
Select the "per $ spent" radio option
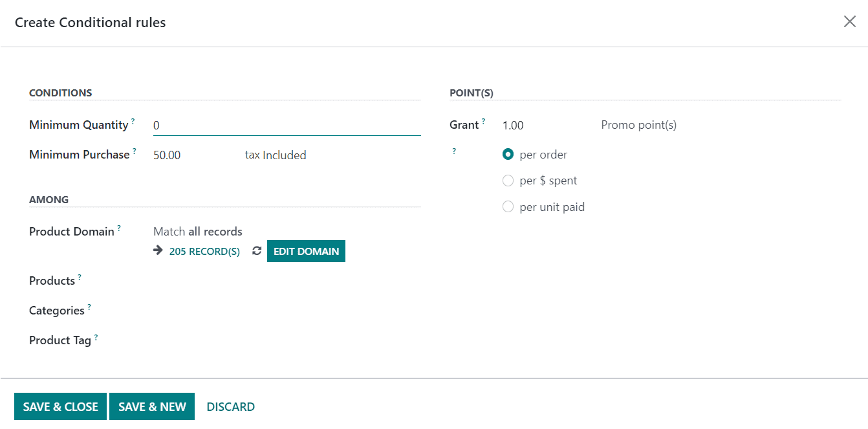[508, 181]
